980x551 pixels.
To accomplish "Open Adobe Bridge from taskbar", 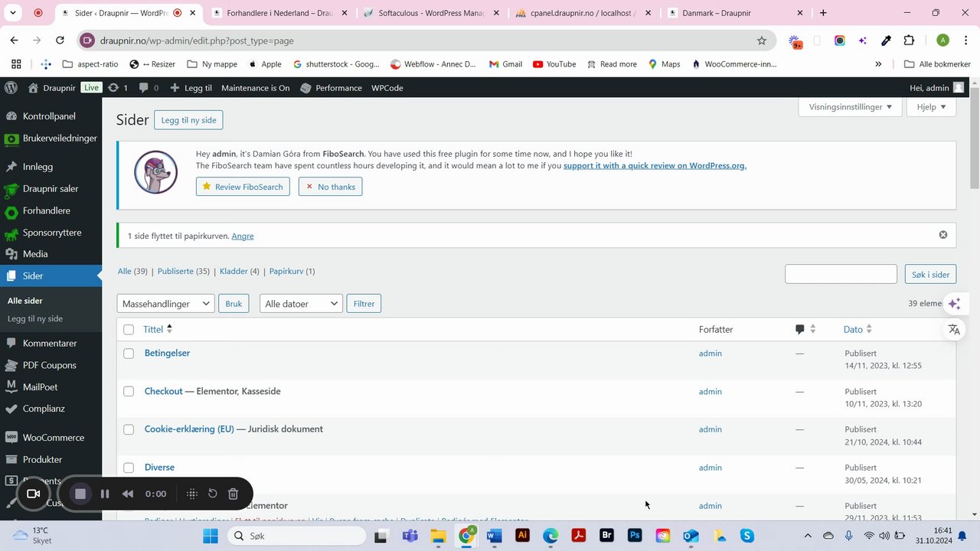I will pos(606,536).
